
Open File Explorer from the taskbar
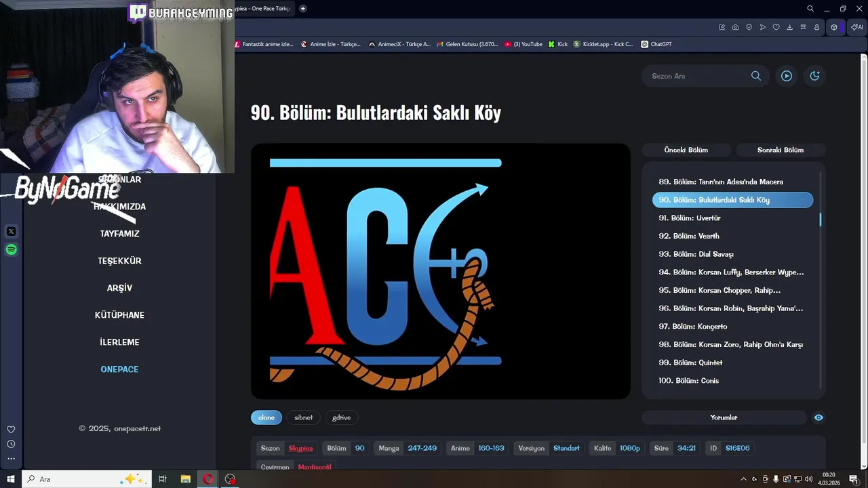[185, 479]
